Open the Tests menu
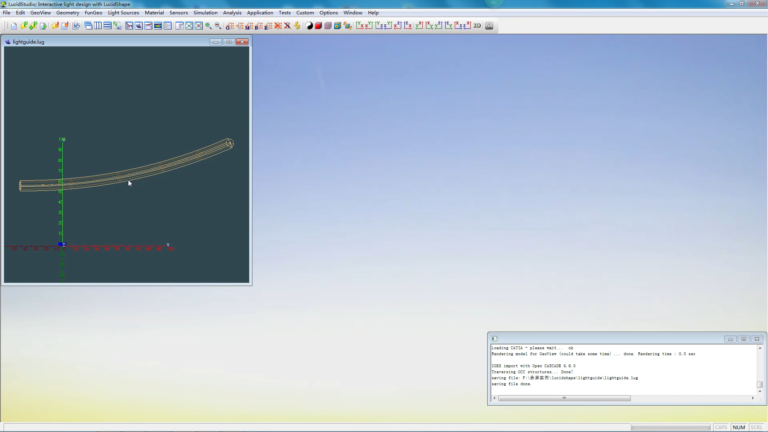 coord(285,13)
